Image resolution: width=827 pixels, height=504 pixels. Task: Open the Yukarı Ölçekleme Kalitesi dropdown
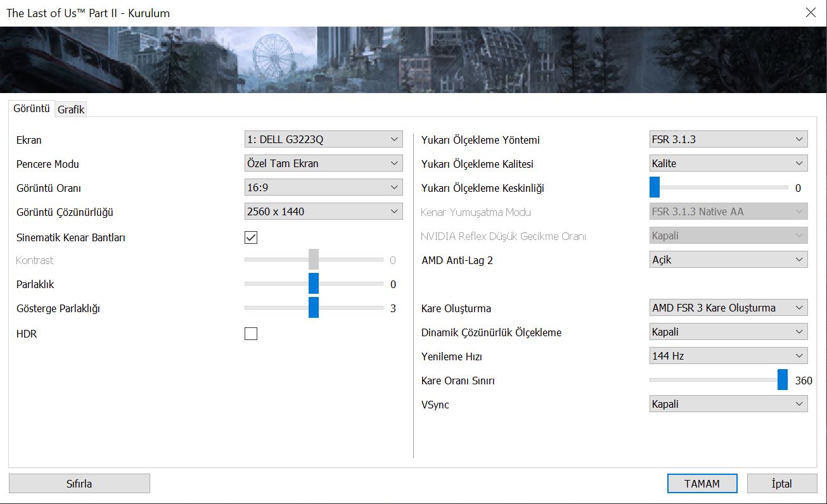tap(729, 163)
